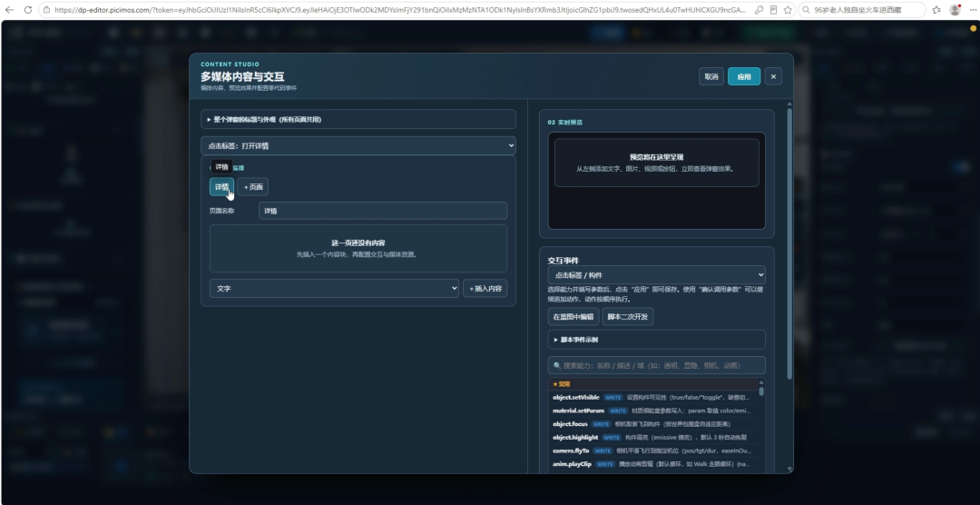This screenshot has height=505, width=980.
Task: Click the 这一页还没有内容 empty placeholder
Action: pyautogui.click(x=358, y=249)
